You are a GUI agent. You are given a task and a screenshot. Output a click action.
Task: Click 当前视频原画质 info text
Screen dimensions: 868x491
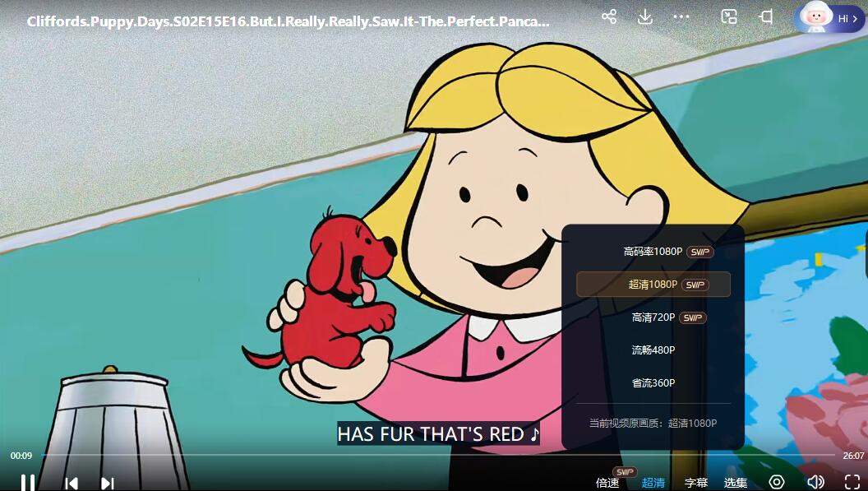[x=653, y=424]
